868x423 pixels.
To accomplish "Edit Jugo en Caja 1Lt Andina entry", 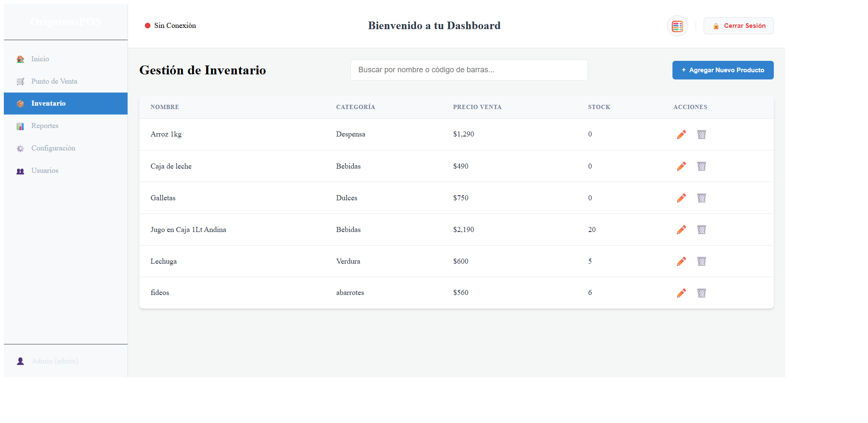I will (x=681, y=229).
